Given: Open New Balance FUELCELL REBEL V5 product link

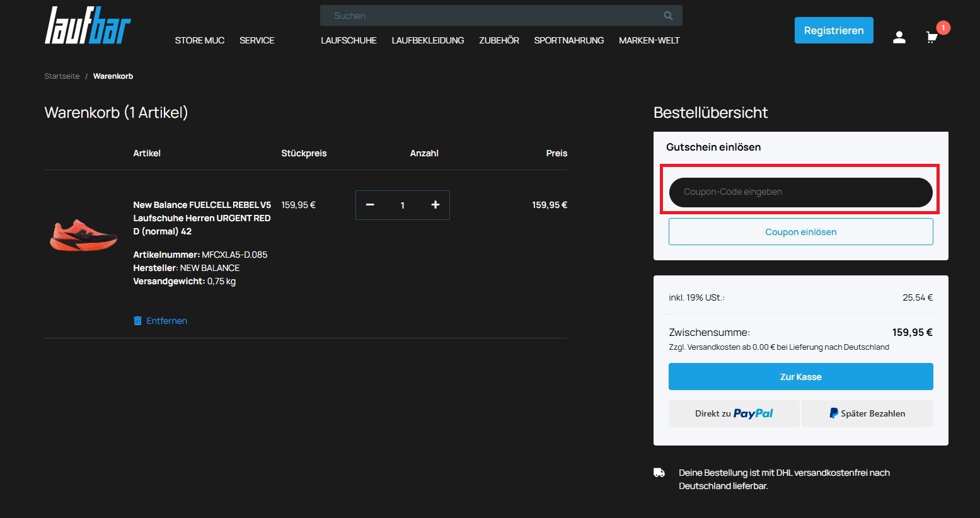Looking at the screenshot, I should click(202, 218).
